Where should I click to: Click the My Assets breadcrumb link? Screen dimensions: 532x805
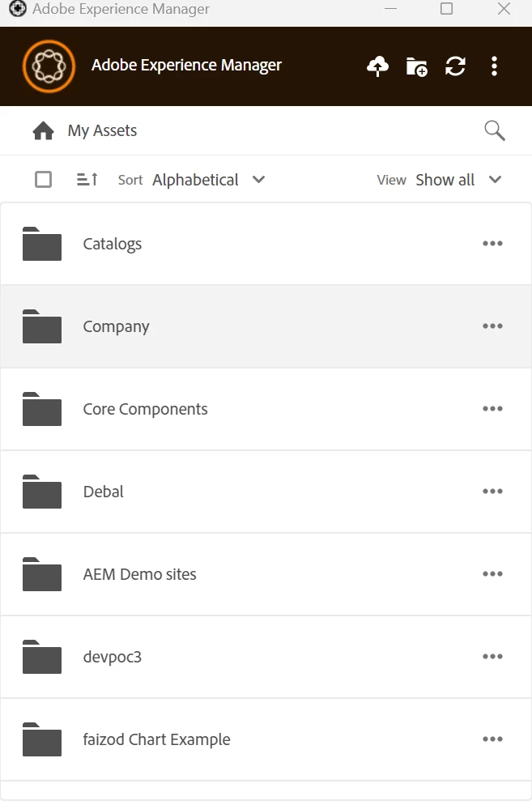(102, 130)
